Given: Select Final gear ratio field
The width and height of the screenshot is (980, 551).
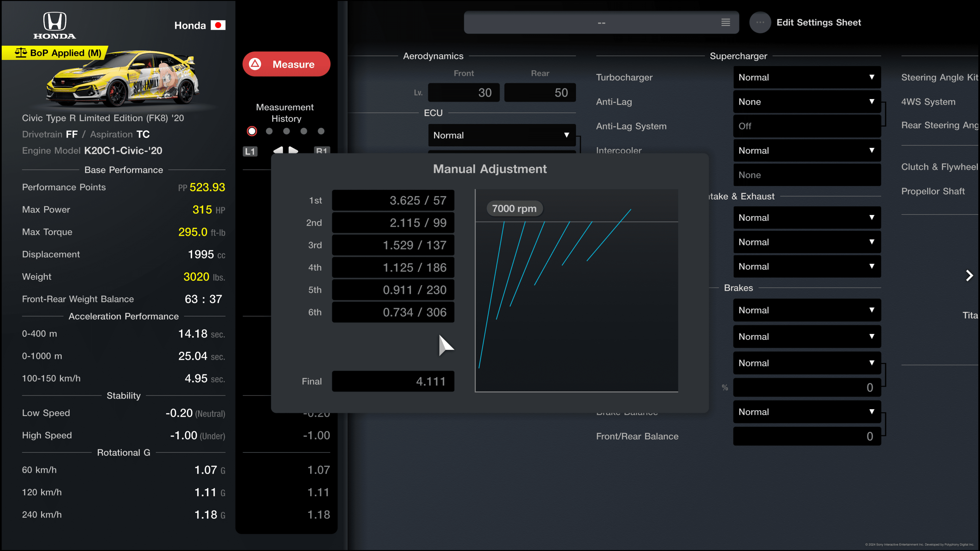Looking at the screenshot, I should (x=393, y=381).
